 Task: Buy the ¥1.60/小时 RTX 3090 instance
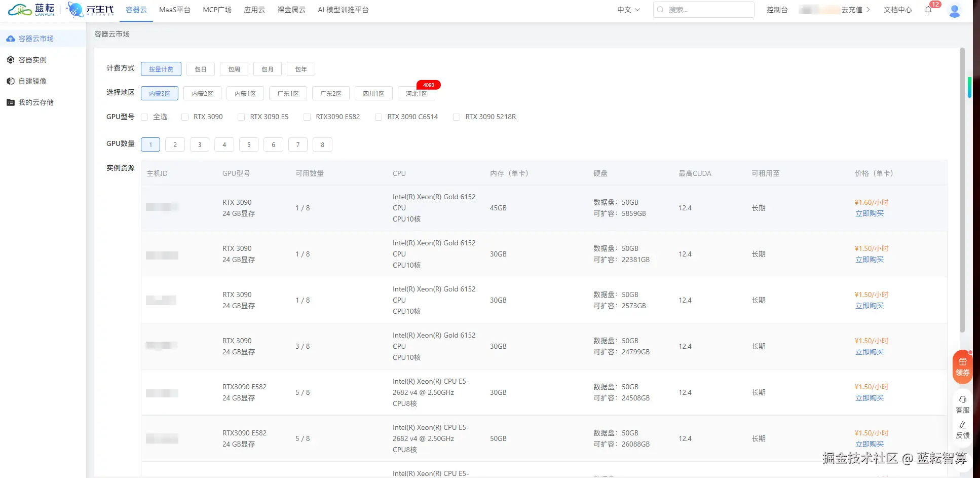point(870,213)
